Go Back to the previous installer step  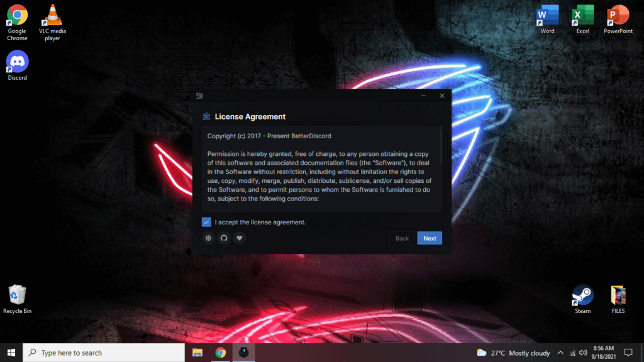click(402, 238)
